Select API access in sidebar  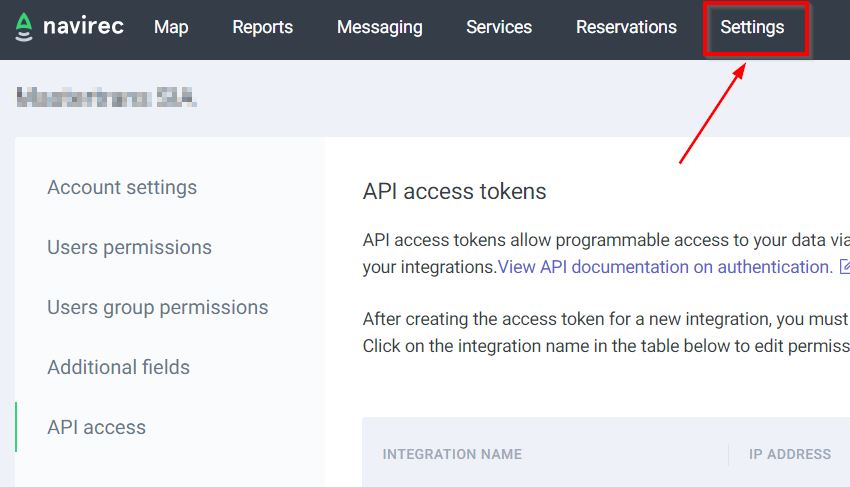point(96,427)
